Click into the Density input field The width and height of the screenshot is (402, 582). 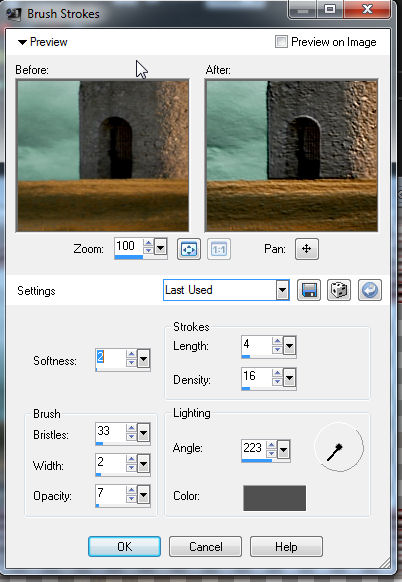coord(256,377)
